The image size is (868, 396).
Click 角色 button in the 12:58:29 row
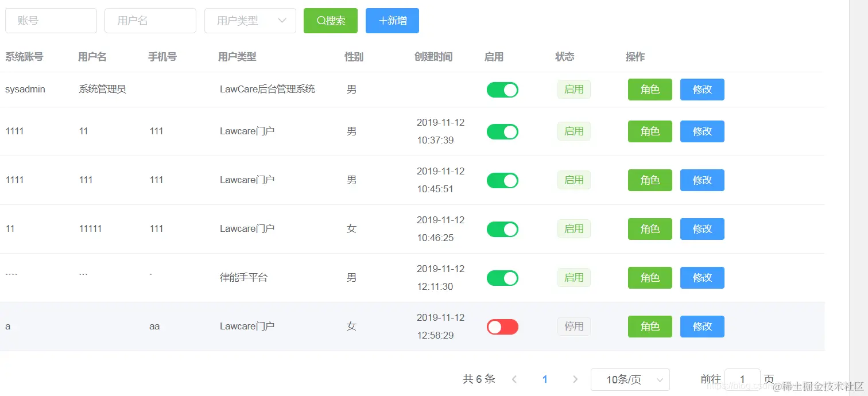(x=650, y=327)
